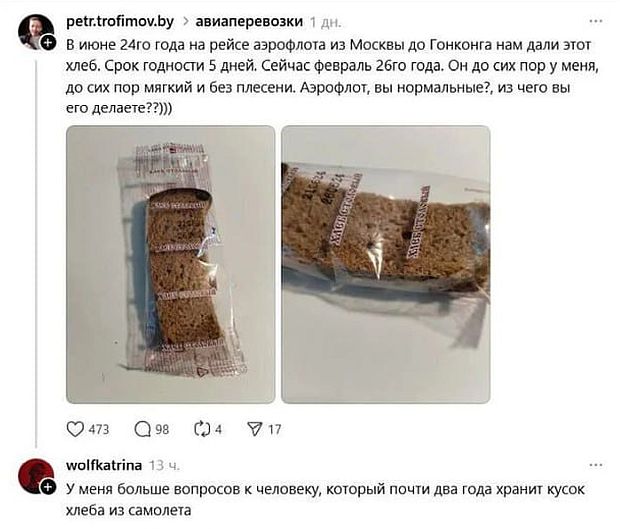Screen dimensions: 620x529
Task: Follow petr.trofimov.by via plus badge
Action: click(48, 42)
